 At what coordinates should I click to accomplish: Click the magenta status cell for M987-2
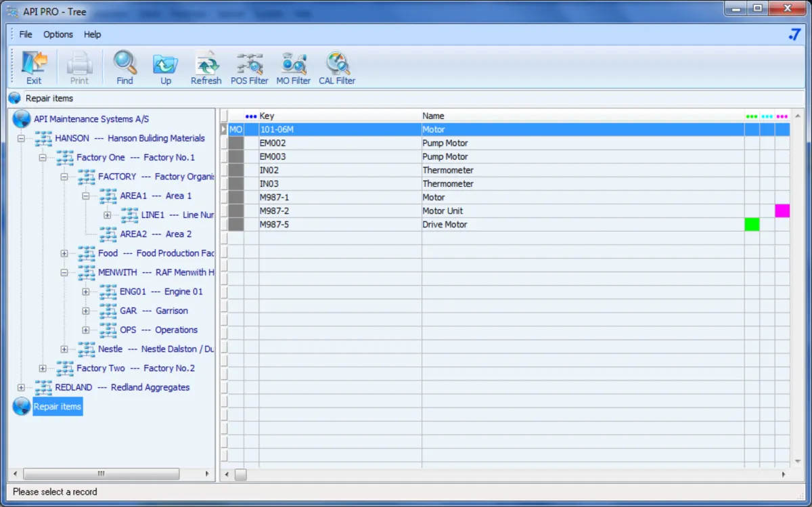click(x=782, y=211)
